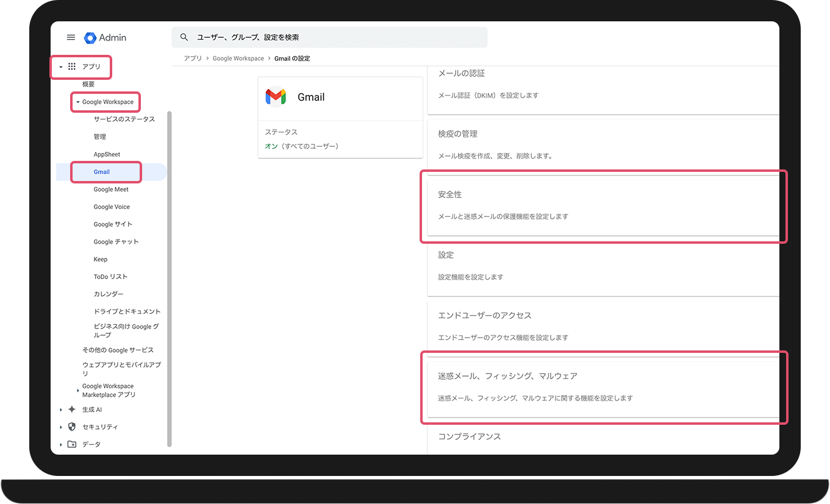Open ウェブアプリとモバイルアプリ sidebar item
This screenshot has width=830, height=504.
tap(121, 369)
